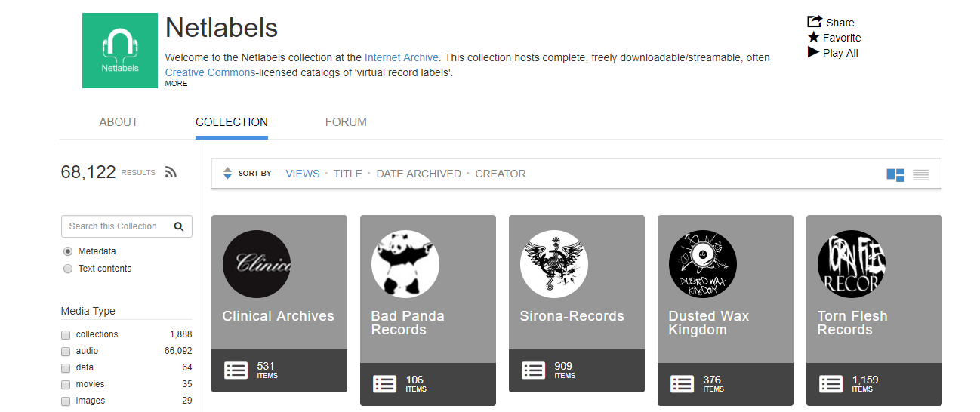Click the Media Type heading
Image resolution: width=980 pixels, height=412 pixels.
tap(88, 311)
